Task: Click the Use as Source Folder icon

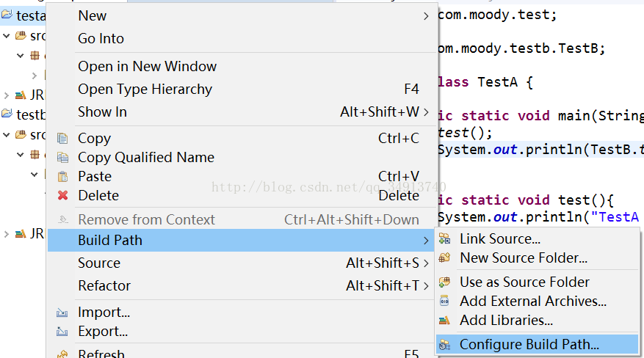Action: click(444, 282)
